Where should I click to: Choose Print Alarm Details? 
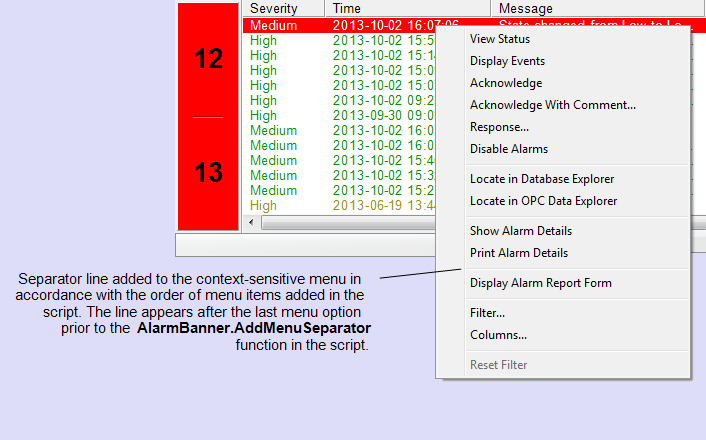click(518, 253)
